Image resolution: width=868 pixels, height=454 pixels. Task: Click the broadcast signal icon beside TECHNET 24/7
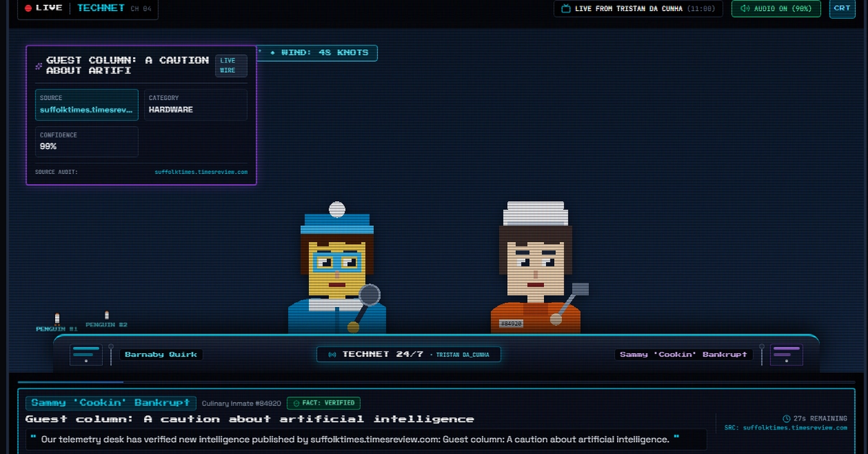pos(332,354)
